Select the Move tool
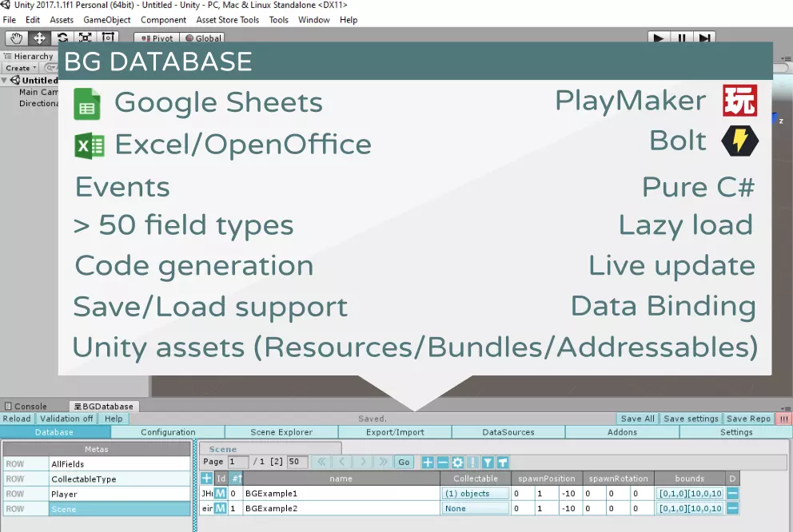The width and height of the screenshot is (793, 532). (39, 38)
